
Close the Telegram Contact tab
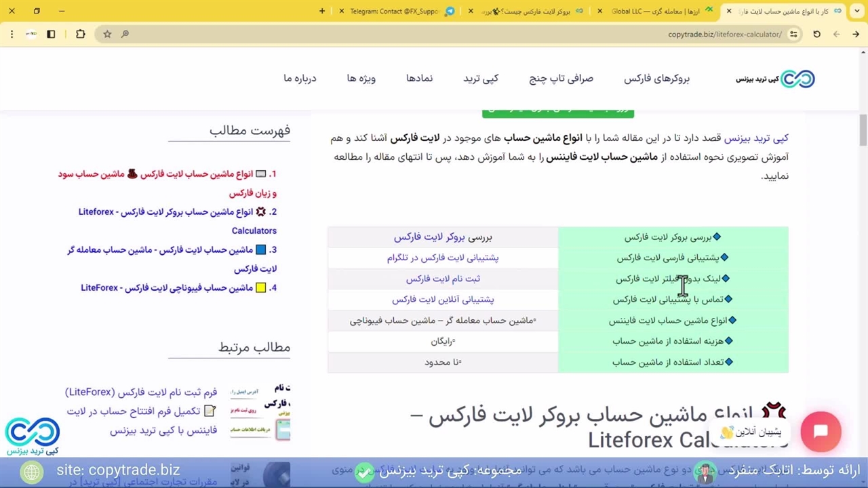tap(342, 11)
